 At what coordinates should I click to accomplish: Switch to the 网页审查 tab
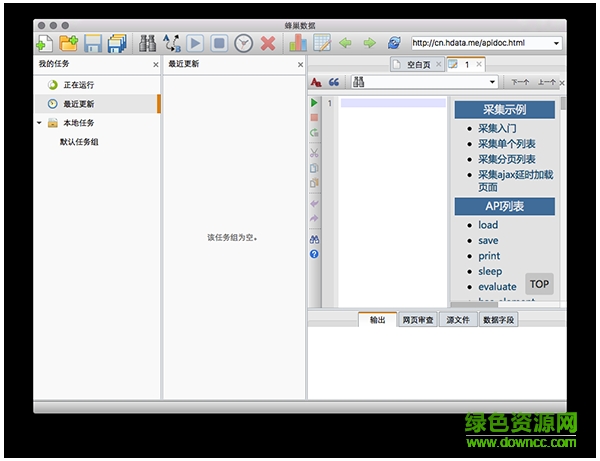coord(417,320)
